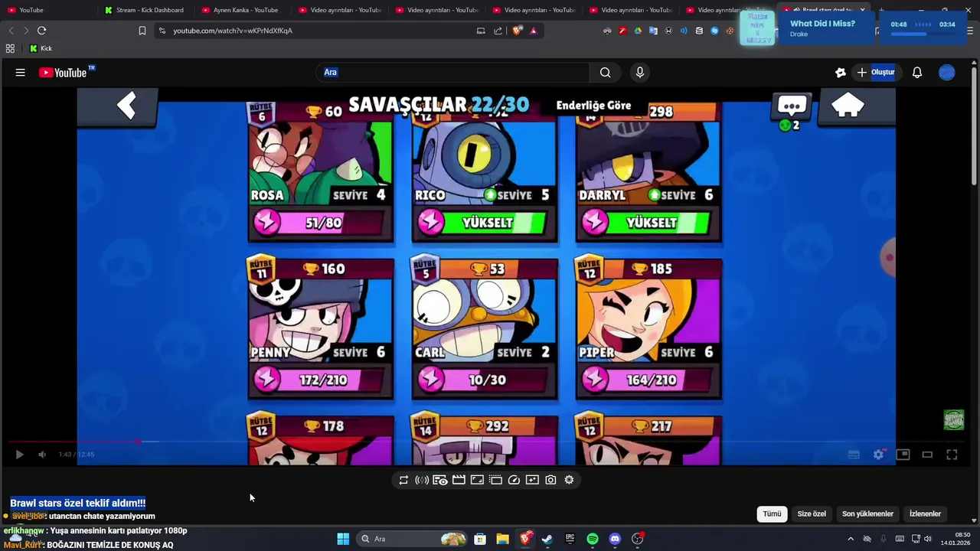Screen dimensions: 980x551
Task: Open the Kick bookmark
Action: click(41, 48)
